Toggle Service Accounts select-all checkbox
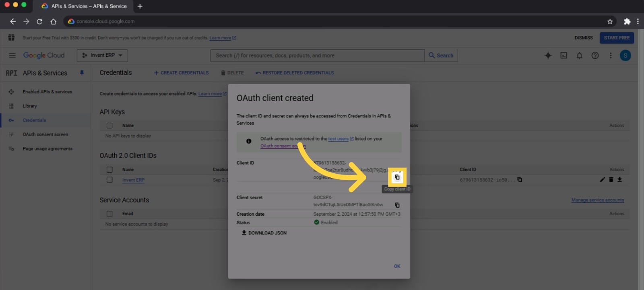644x290 pixels. [x=109, y=214]
